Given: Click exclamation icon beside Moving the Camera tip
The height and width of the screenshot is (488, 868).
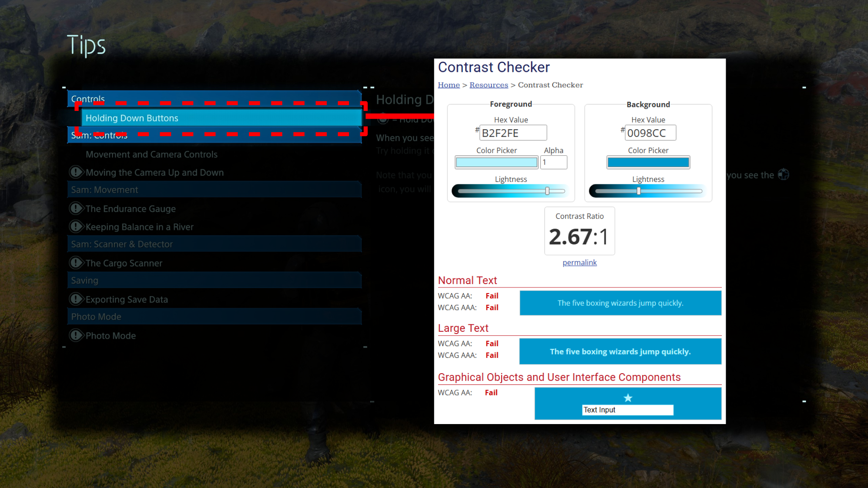Looking at the screenshot, I should pyautogui.click(x=76, y=172).
